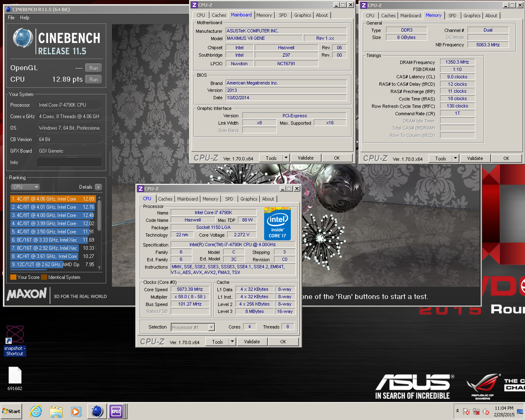Click the MAXON logo in Cinebench
This screenshot has height=420, width=525.
[27, 294]
